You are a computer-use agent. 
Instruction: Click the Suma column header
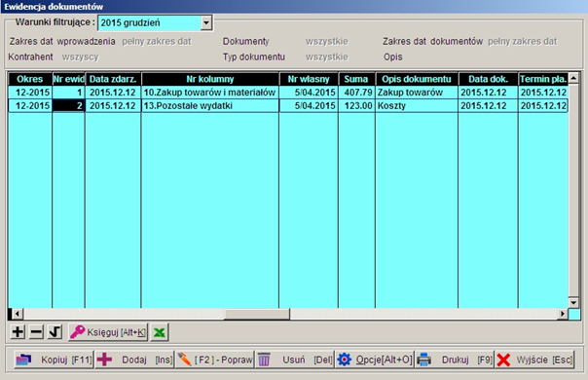(356, 79)
